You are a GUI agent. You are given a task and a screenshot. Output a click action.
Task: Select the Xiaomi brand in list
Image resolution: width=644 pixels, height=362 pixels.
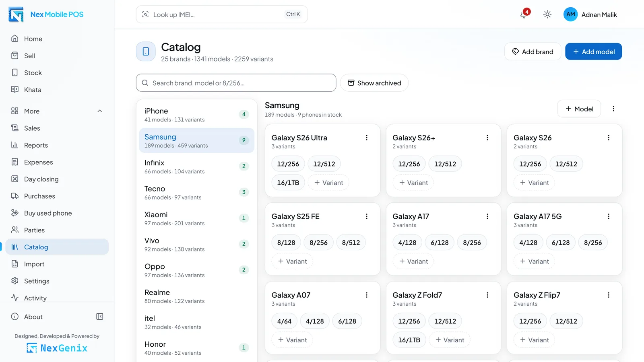coord(196,218)
